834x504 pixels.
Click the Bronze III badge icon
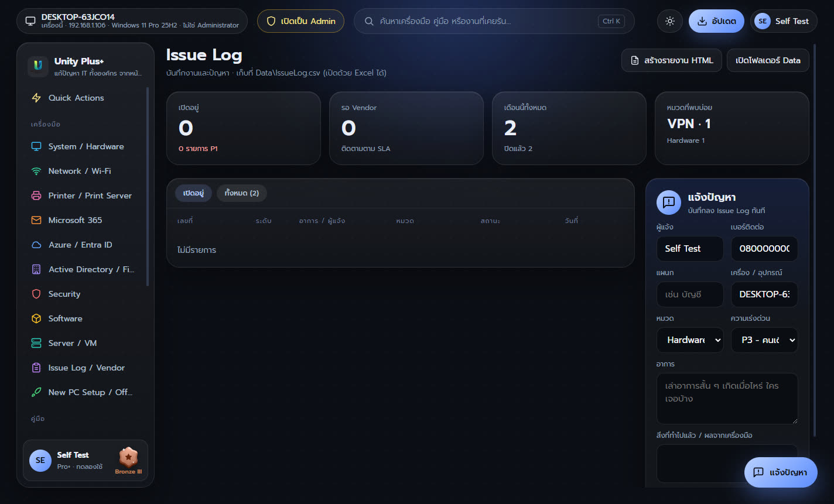(x=128, y=457)
